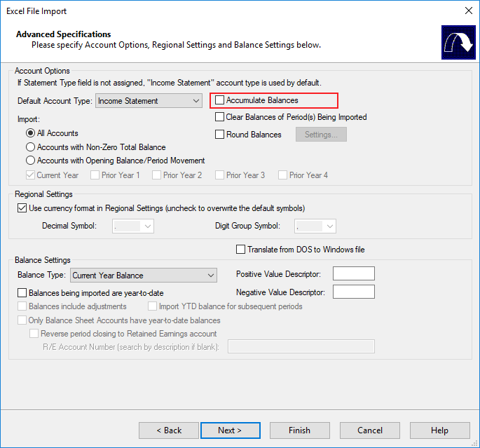
Task: Toggle Reverse period closing to Retained Earnings
Action: coord(34,334)
